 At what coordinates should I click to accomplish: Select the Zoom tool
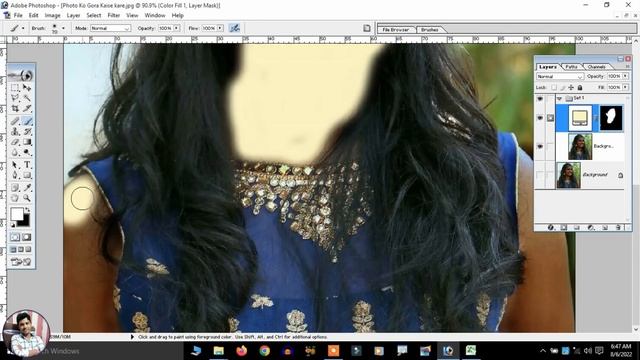[27, 198]
